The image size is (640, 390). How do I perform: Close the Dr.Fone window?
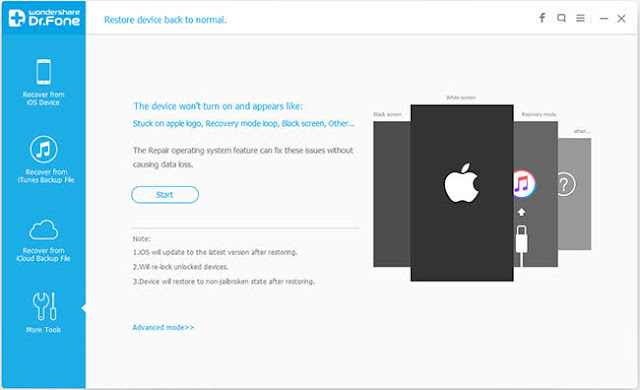click(621, 18)
